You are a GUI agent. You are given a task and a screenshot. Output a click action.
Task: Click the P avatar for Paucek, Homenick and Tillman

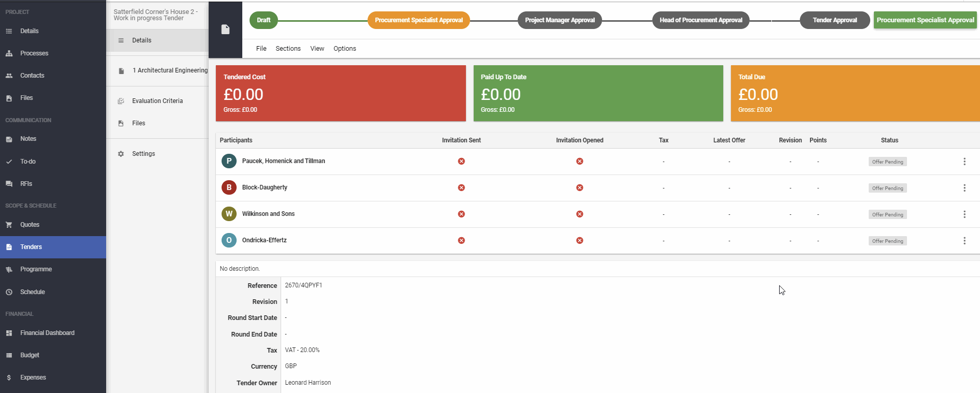click(x=229, y=161)
